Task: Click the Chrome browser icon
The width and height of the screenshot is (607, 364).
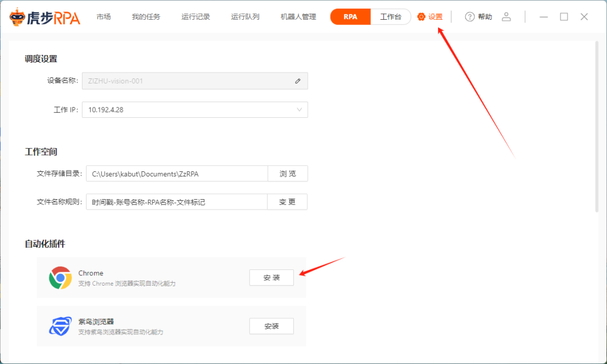Action: click(60, 277)
